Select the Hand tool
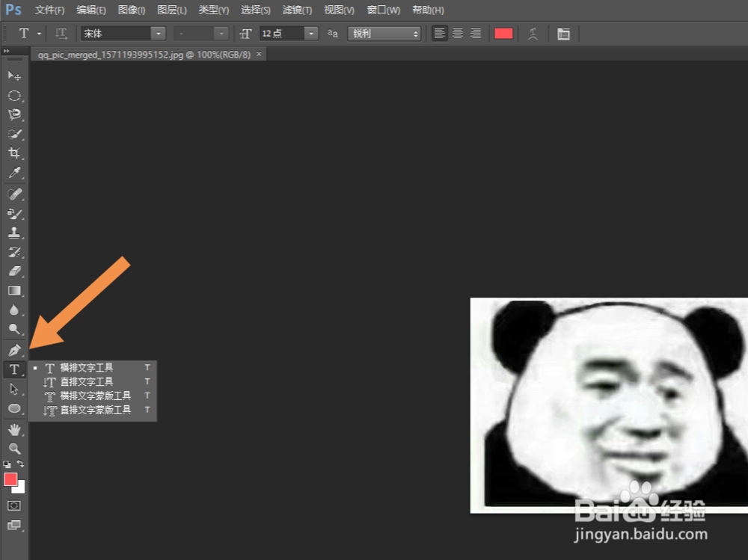 tap(14, 430)
